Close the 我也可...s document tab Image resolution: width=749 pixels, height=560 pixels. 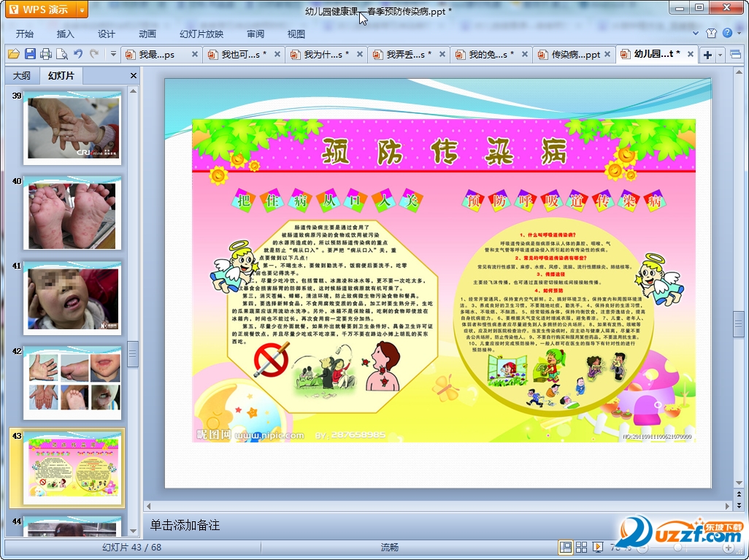(x=277, y=55)
